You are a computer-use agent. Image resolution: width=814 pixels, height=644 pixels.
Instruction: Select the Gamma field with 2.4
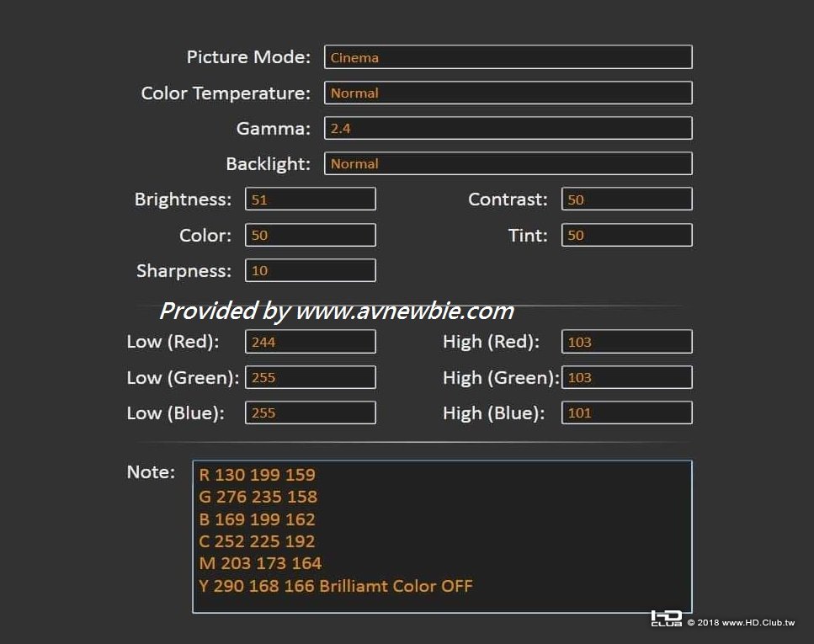508,128
